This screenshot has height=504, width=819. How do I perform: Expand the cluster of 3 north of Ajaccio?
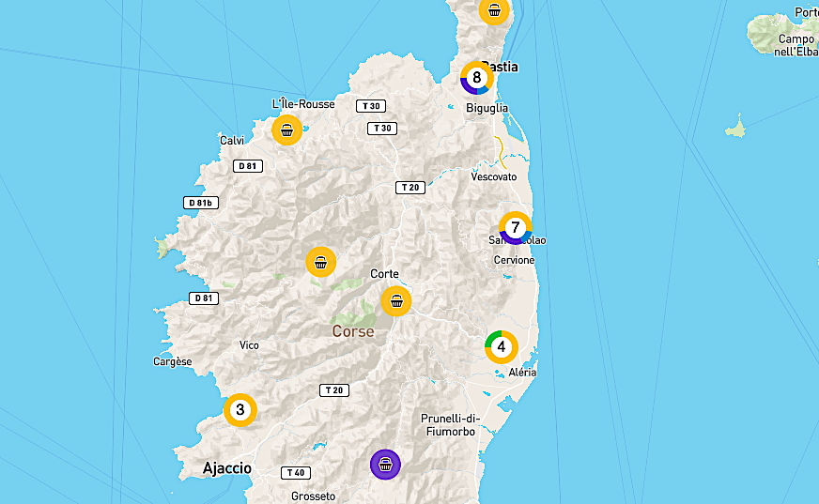(240, 410)
